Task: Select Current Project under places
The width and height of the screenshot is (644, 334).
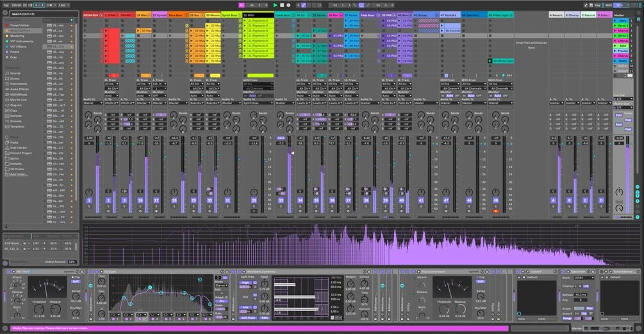Action: [21, 153]
